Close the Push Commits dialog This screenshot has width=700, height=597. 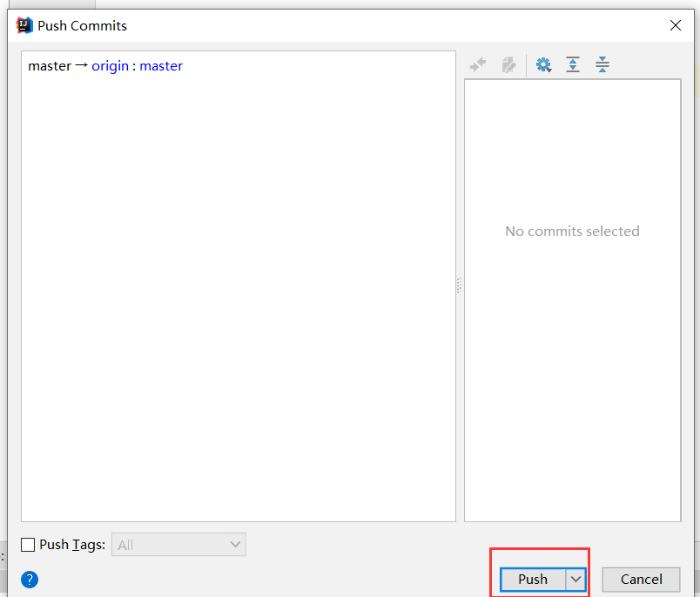(676, 25)
